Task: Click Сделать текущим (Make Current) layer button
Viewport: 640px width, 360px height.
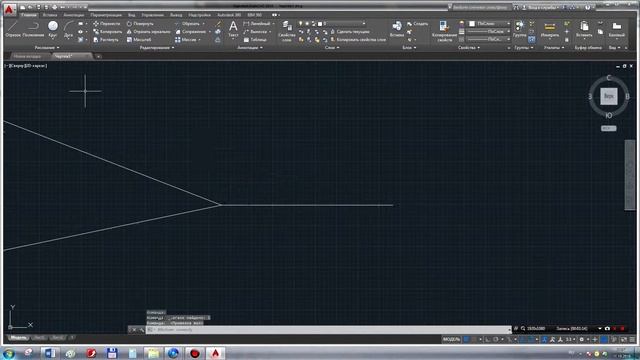Action: 350,31
